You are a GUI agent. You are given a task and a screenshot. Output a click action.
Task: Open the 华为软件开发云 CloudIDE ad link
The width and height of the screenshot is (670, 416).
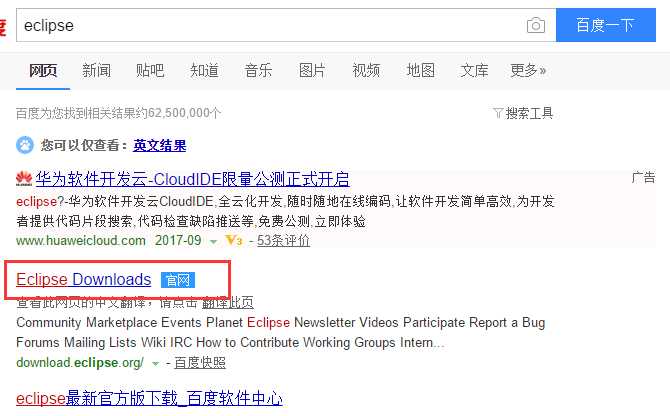192,179
